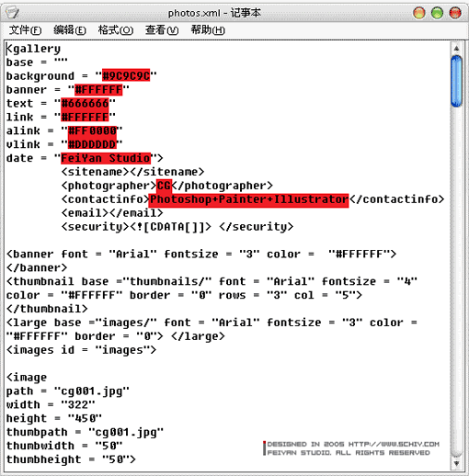Viewport: 469px width, 476px height.
Task: Place cursor in highlighted #FF0000 alink value
Action: [92, 130]
